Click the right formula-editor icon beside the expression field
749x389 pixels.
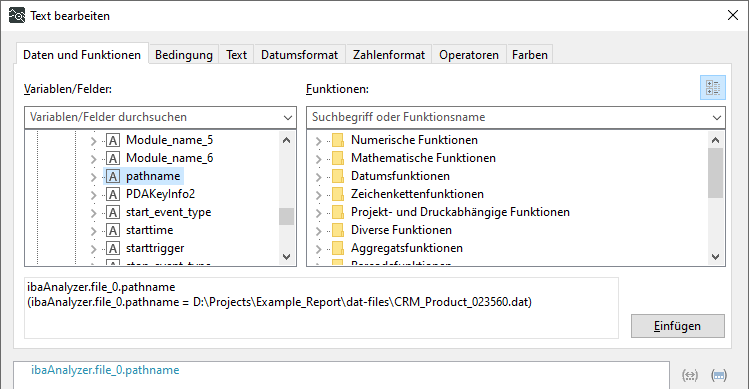(719, 376)
